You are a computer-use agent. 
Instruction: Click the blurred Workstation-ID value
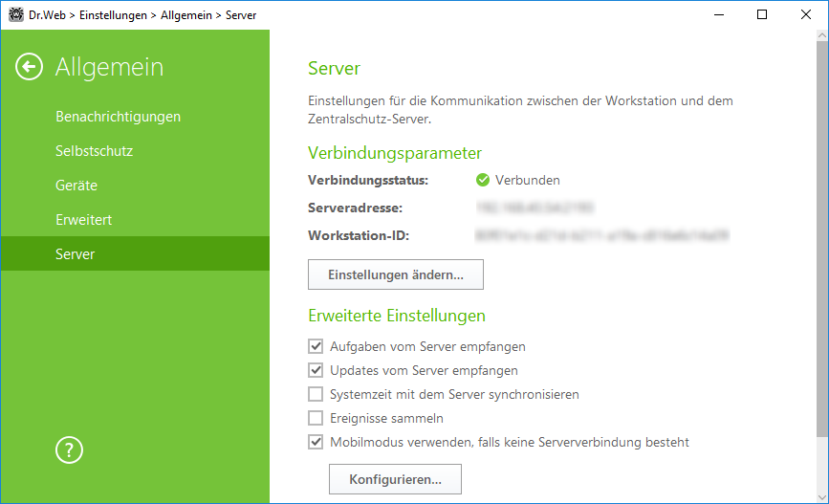(602, 235)
